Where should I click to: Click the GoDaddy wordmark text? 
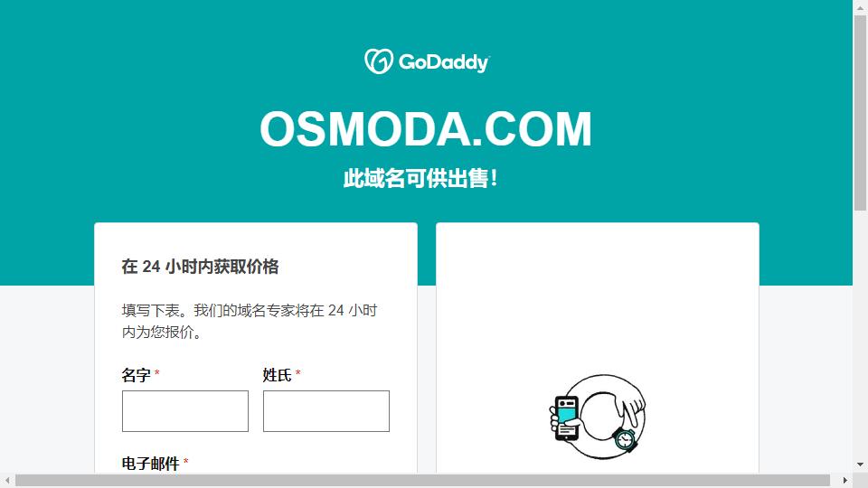(x=444, y=62)
